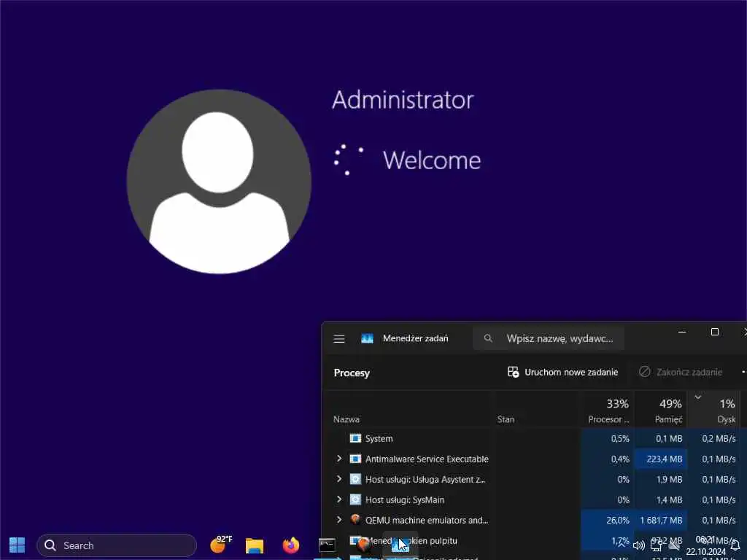Click the sort chevron above the Dysk column

click(x=698, y=397)
